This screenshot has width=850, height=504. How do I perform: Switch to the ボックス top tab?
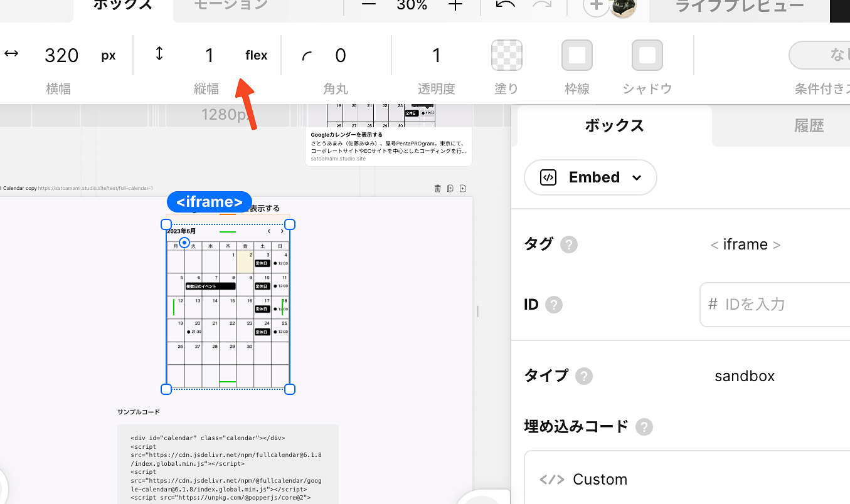click(123, 6)
